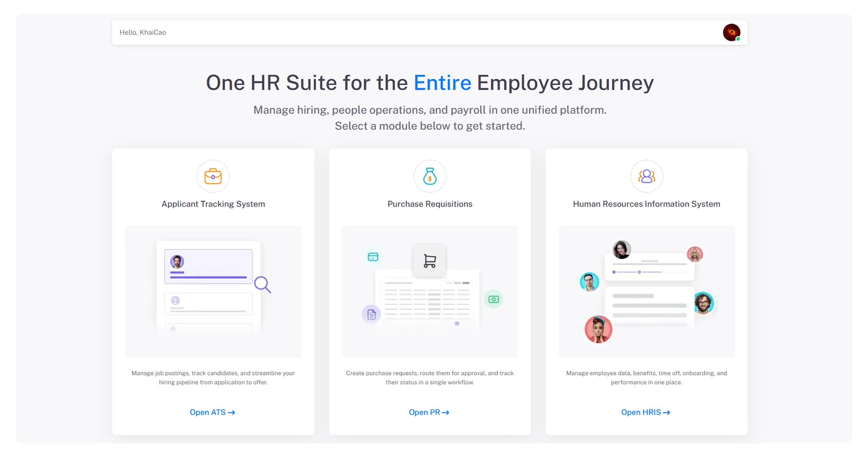Viewport: 868px width, 457px height.
Task: Open PR link
Action: (429, 412)
